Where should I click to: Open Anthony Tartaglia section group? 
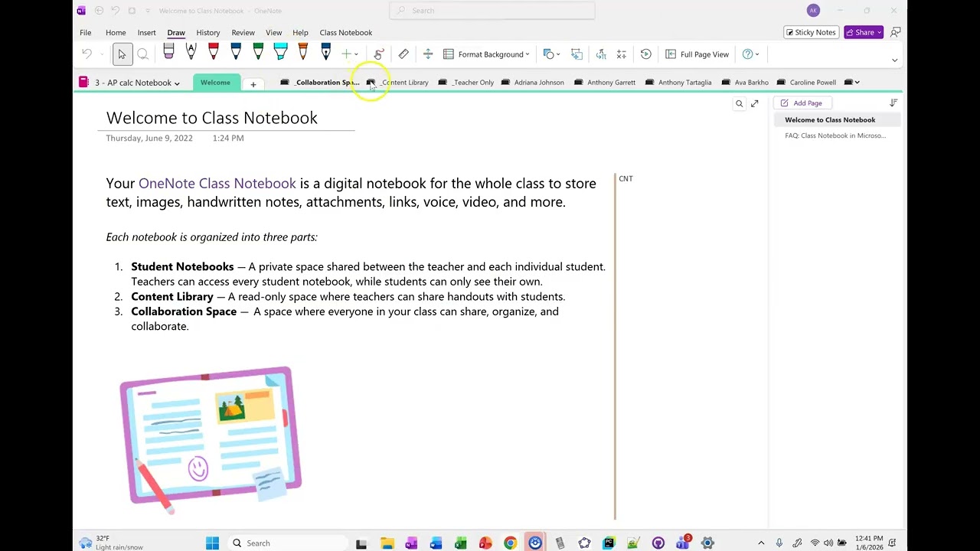click(x=678, y=83)
